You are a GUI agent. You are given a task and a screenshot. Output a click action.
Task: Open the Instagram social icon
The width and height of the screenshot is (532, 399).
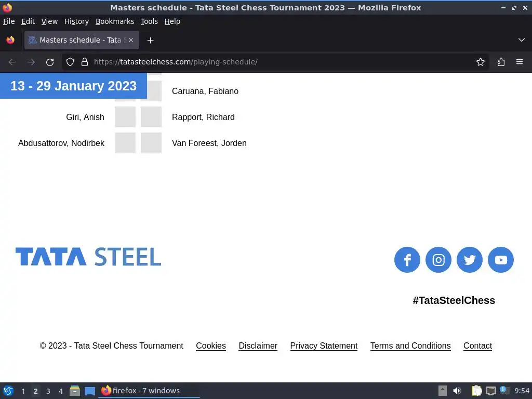coord(438,260)
